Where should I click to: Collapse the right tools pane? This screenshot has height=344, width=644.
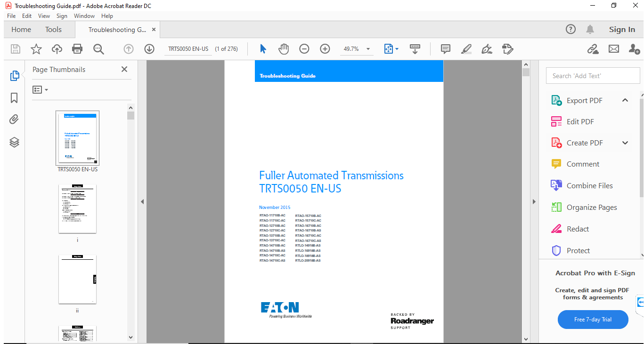click(x=534, y=201)
